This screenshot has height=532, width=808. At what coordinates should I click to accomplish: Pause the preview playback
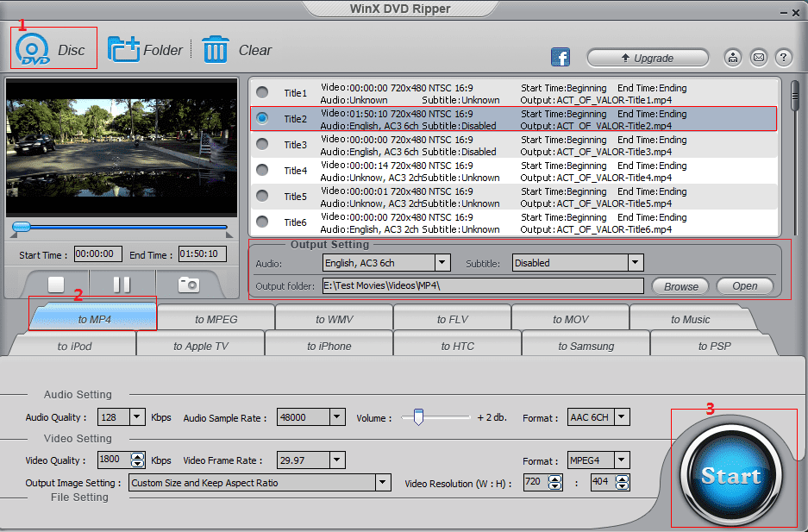click(x=122, y=285)
